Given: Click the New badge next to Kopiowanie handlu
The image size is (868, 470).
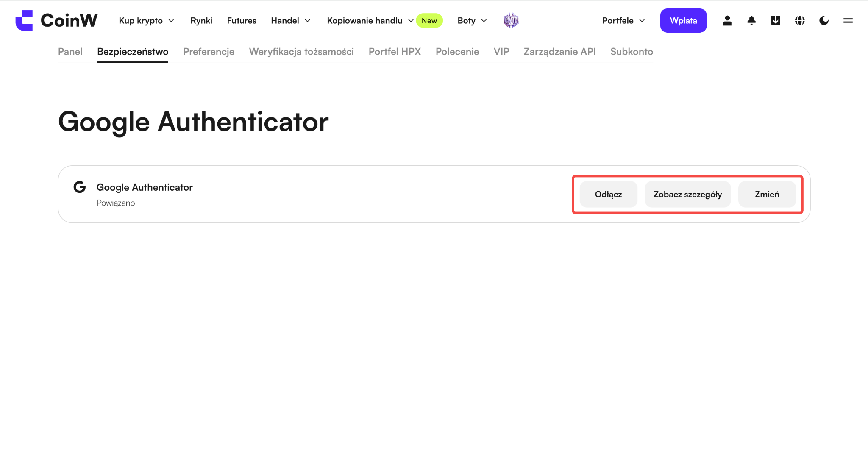Looking at the screenshot, I should tap(429, 20).
